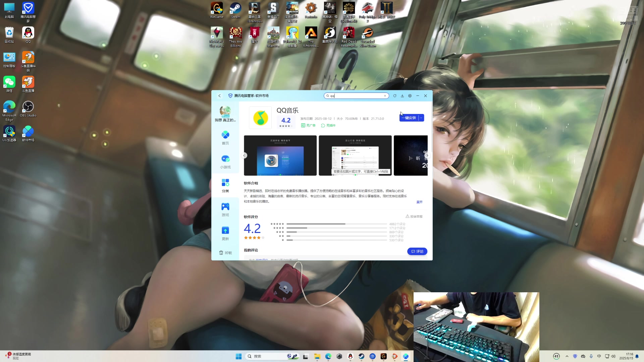This screenshot has height=362, width=644.
Task: Open Poly Bridge 2 desktop shortcut
Action: click(368, 12)
